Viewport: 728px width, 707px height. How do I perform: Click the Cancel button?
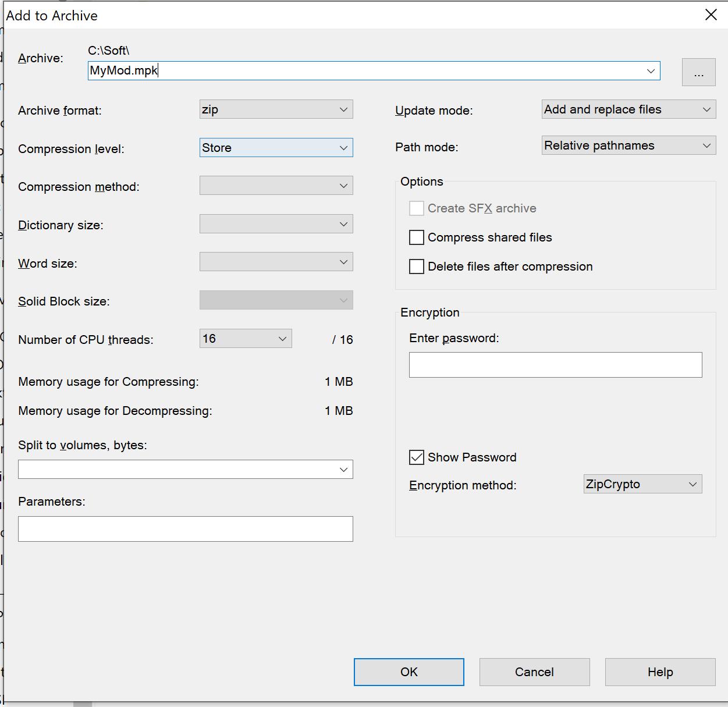tap(534, 672)
